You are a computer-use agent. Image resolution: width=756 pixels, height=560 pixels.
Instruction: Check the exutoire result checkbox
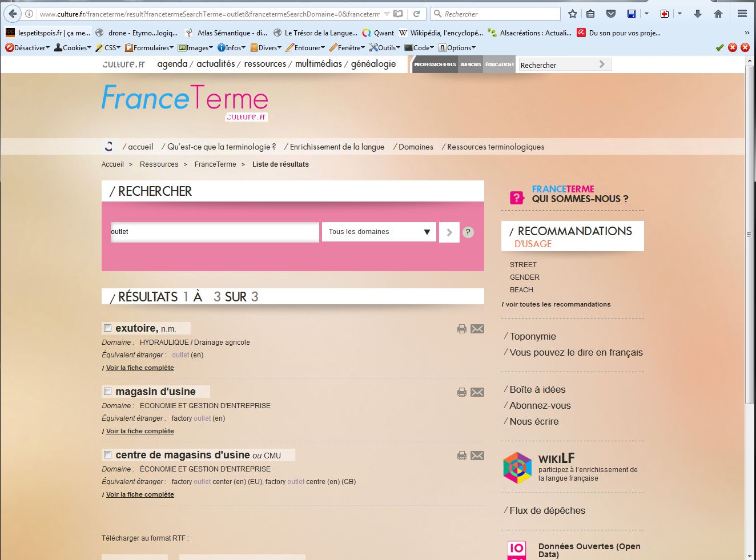click(107, 328)
